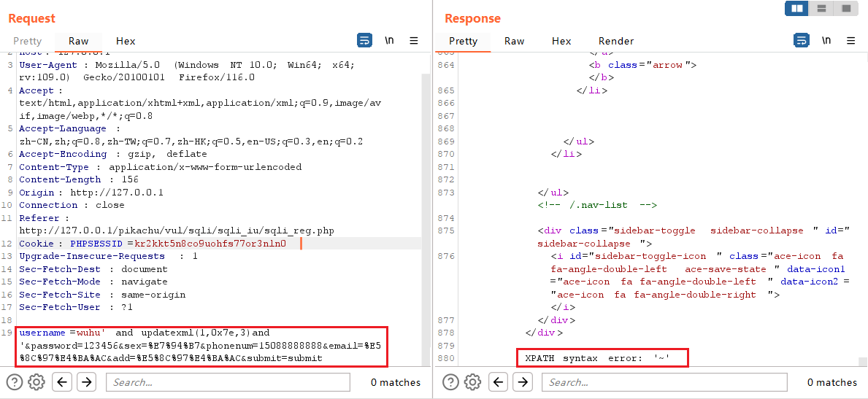Toggle non-printable characters \n in Response panel
Image resolution: width=868 pixels, height=399 pixels.
[x=826, y=40]
